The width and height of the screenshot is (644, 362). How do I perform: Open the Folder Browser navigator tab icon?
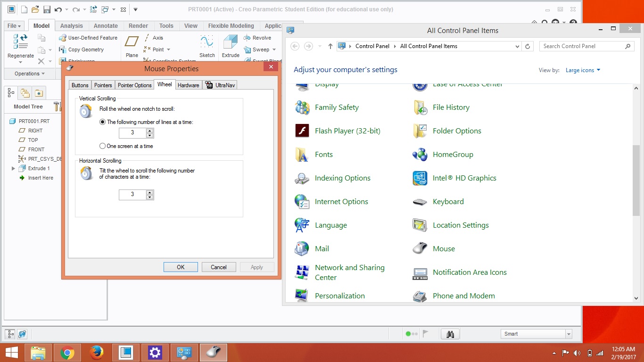tap(25, 93)
